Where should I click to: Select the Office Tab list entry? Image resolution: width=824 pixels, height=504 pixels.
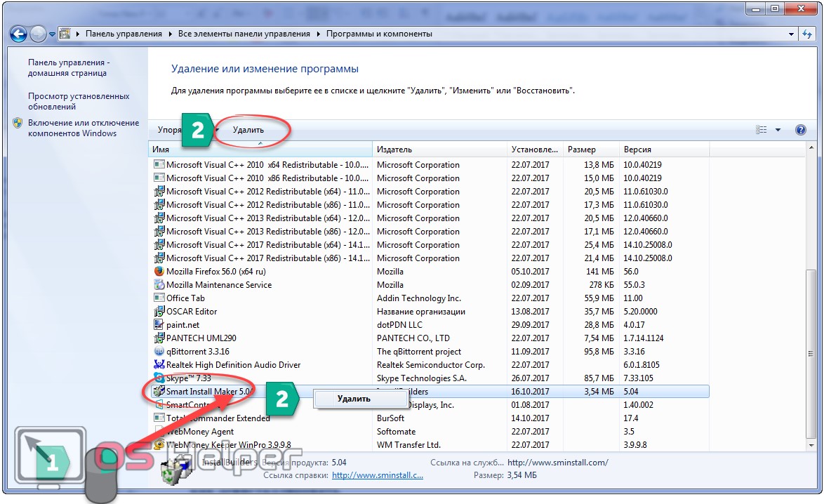(x=185, y=298)
